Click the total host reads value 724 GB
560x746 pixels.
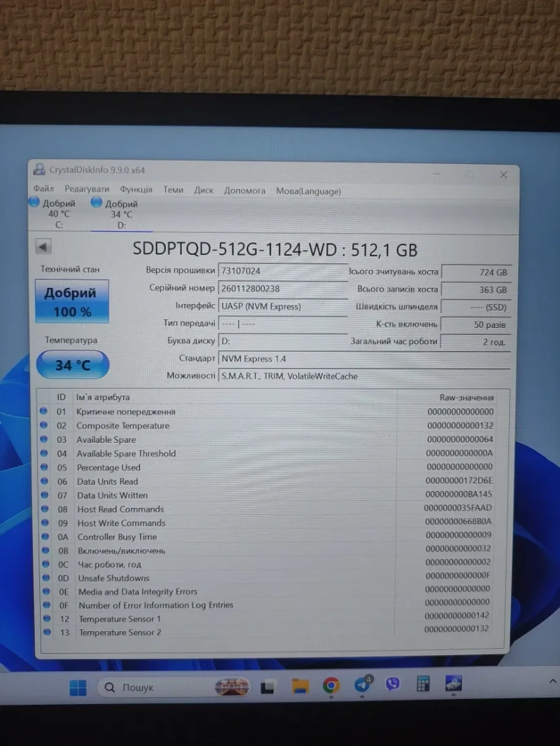(x=476, y=272)
